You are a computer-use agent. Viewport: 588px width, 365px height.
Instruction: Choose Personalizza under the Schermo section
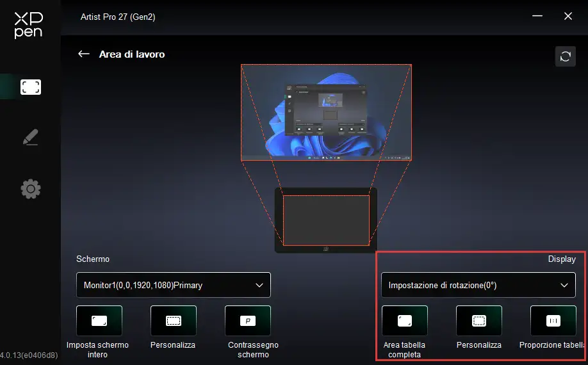point(173,321)
